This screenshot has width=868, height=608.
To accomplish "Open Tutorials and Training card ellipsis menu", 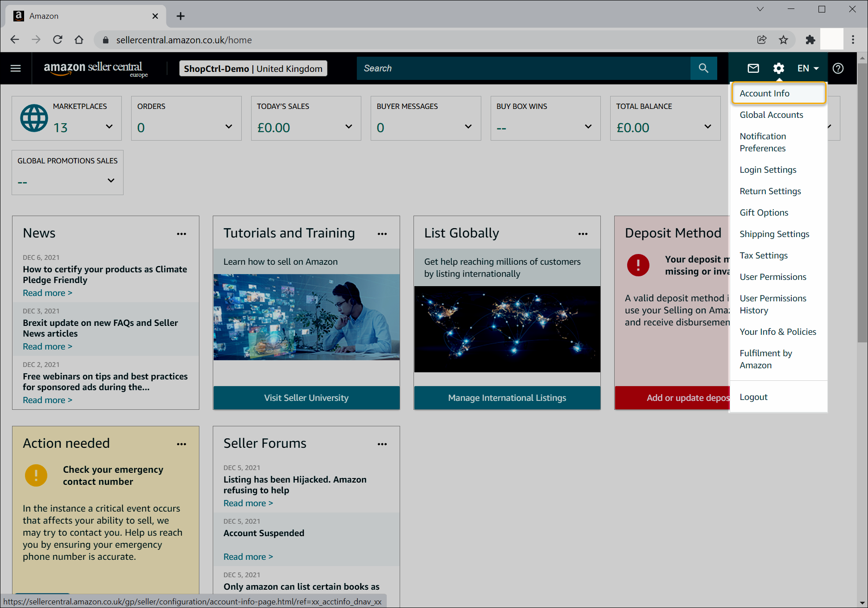I will point(382,234).
